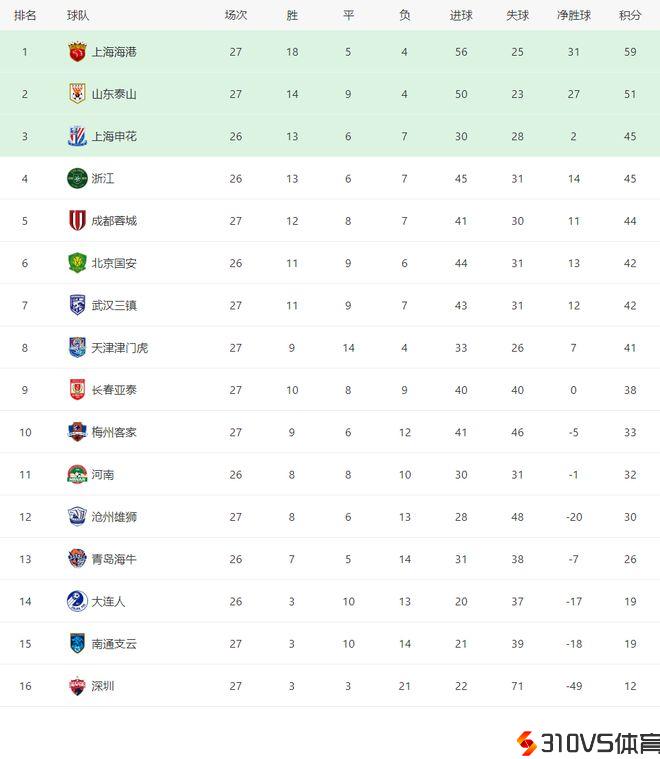This screenshot has height=759, width=660.
Task: Open the 河南 team name link
Action: coord(103,475)
